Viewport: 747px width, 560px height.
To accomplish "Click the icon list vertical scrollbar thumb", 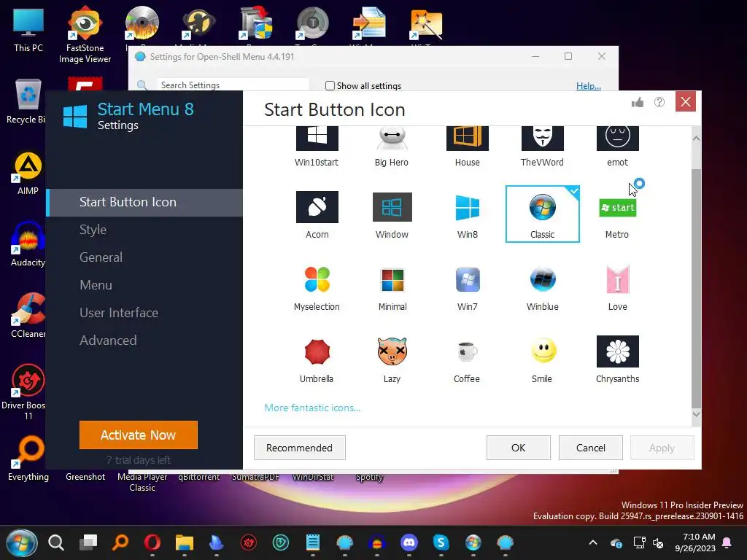I will (x=696, y=288).
